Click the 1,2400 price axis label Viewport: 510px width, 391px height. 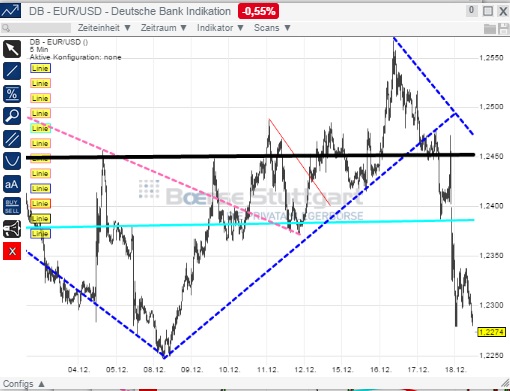coord(491,206)
